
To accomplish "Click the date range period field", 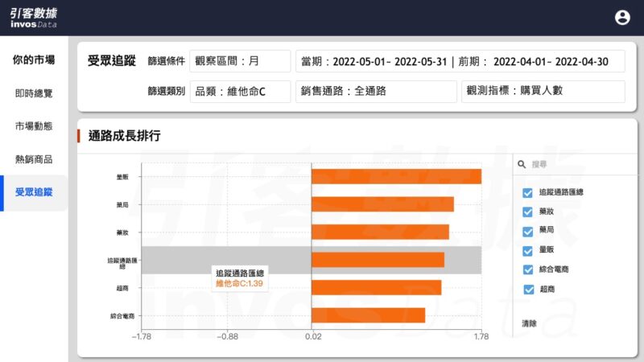I will pyautogui.click(x=460, y=61).
